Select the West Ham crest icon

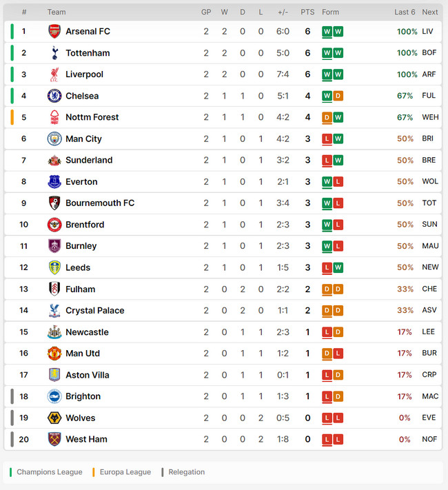tap(54, 439)
